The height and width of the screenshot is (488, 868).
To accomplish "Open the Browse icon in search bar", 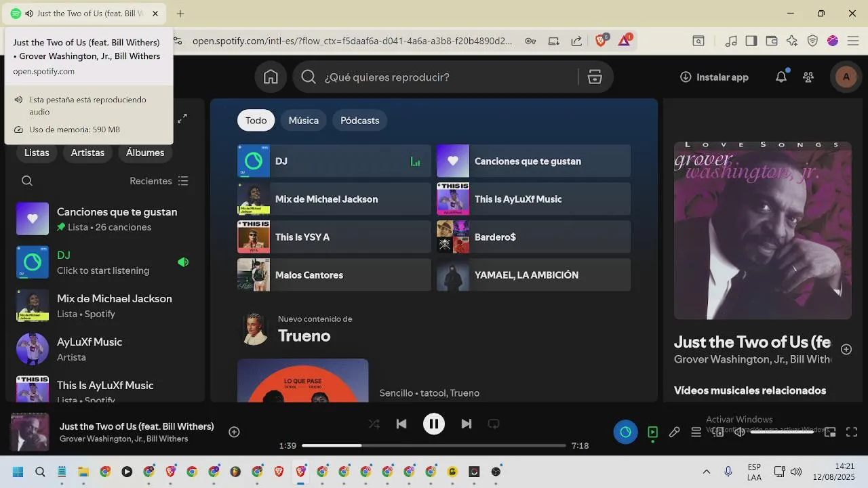I will click(595, 77).
